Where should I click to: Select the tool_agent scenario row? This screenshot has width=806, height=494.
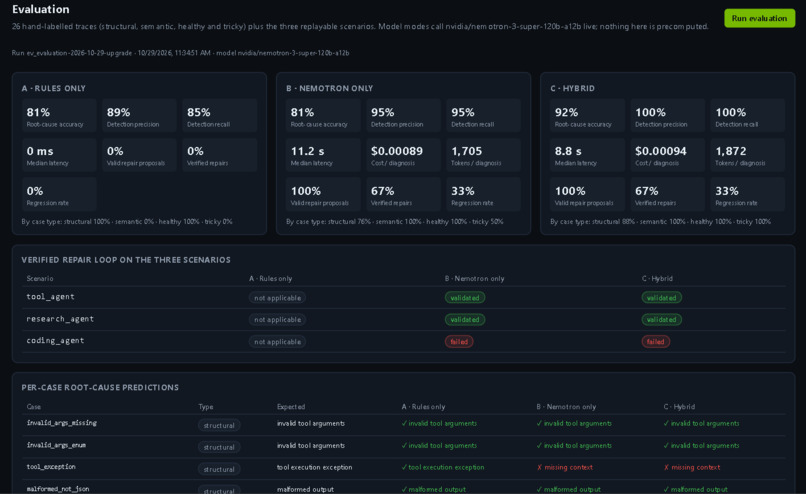(404, 297)
